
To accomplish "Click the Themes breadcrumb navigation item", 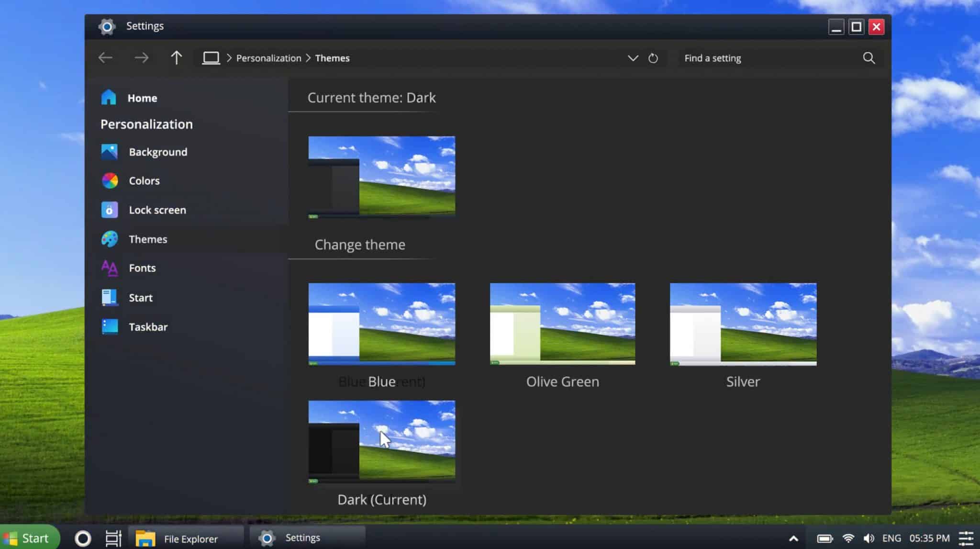I will (x=333, y=58).
